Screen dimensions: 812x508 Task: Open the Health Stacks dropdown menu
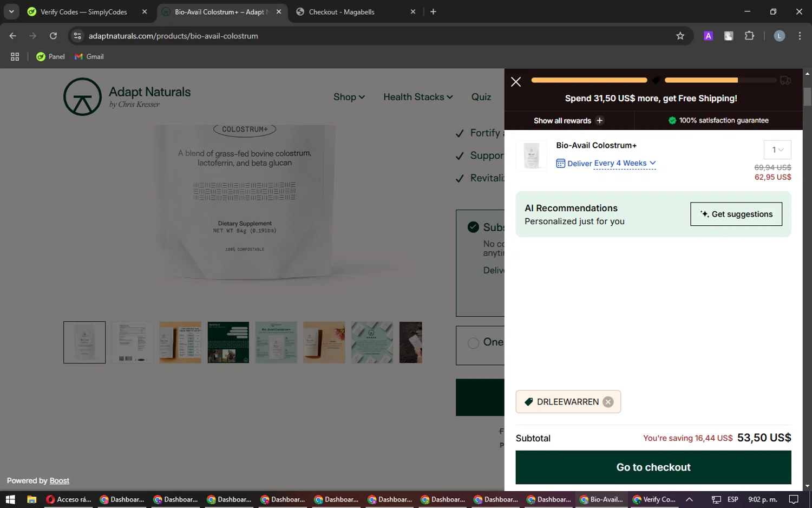tap(418, 97)
